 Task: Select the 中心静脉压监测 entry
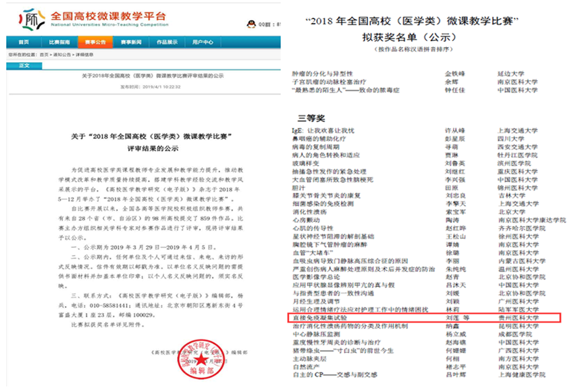coord(316,334)
